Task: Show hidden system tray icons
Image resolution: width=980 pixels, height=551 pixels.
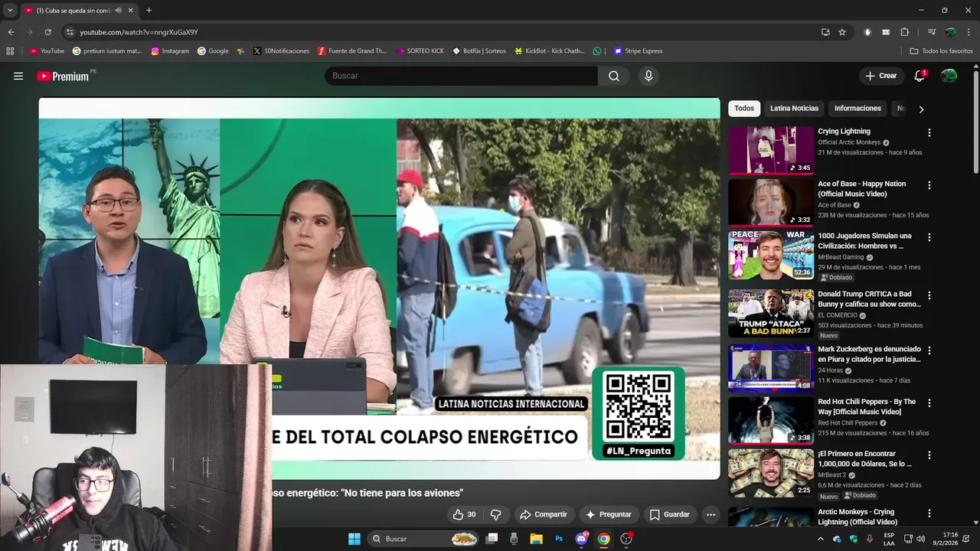Action: click(821, 539)
